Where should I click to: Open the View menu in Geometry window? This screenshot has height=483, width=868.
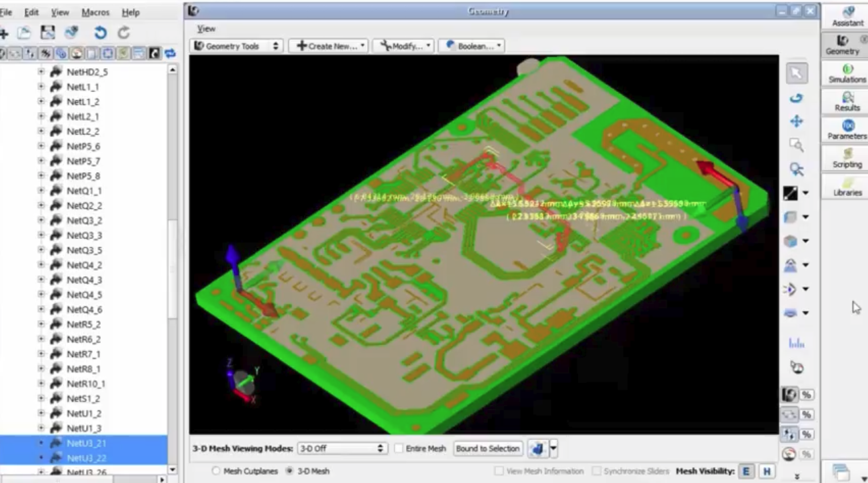pyautogui.click(x=206, y=29)
